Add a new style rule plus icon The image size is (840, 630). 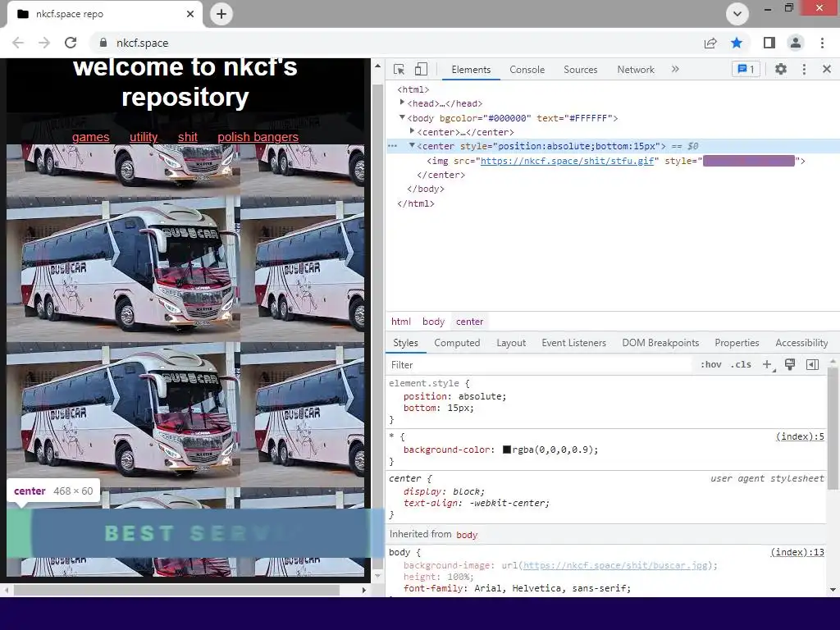pyautogui.click(x=767, y=365)
